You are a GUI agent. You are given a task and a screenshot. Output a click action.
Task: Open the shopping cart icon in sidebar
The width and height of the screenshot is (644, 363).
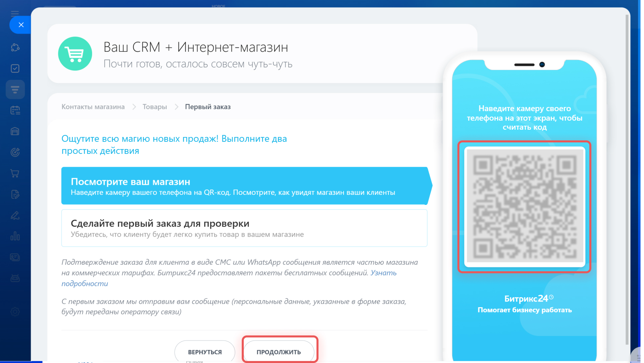point(15,173)
